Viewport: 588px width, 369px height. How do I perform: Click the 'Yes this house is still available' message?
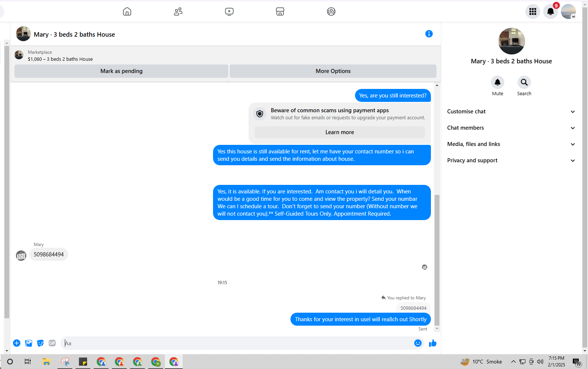[322, 155]
